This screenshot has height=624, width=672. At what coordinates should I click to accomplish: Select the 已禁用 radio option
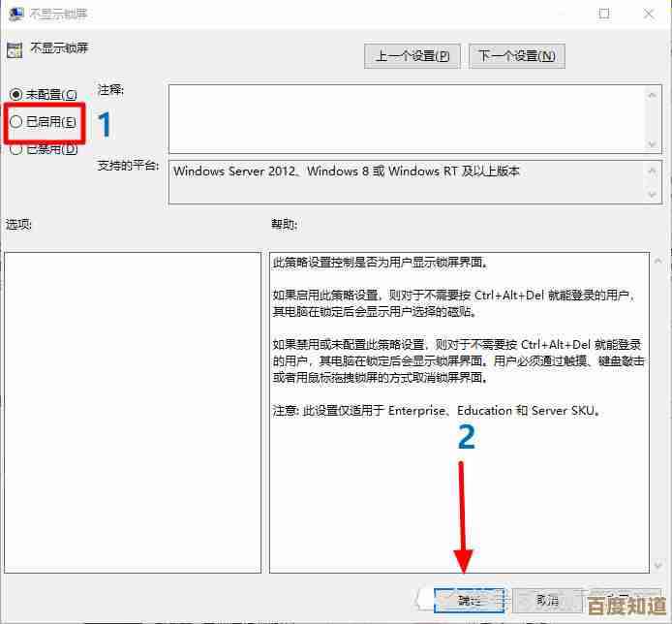(x=15, y=149)
